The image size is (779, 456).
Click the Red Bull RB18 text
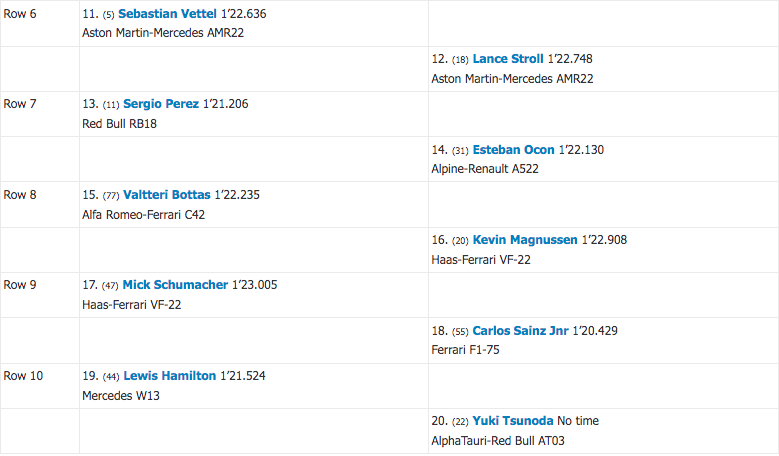point(119,124)
